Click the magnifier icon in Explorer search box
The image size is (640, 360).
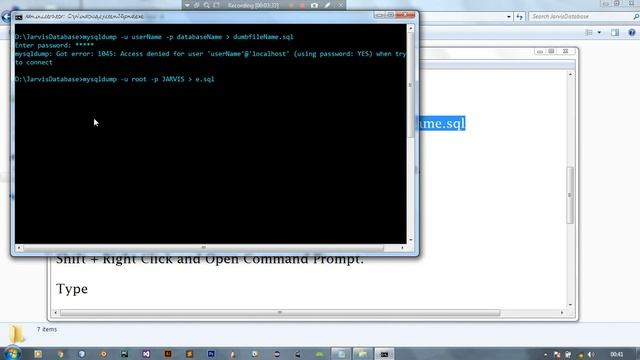pos(636,16)
